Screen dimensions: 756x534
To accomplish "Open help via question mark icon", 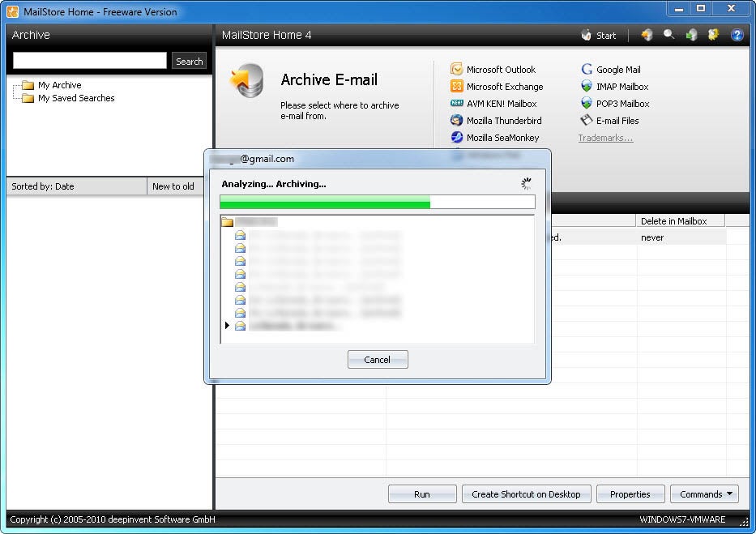I will pyautogui.click(x=737, y=35).
